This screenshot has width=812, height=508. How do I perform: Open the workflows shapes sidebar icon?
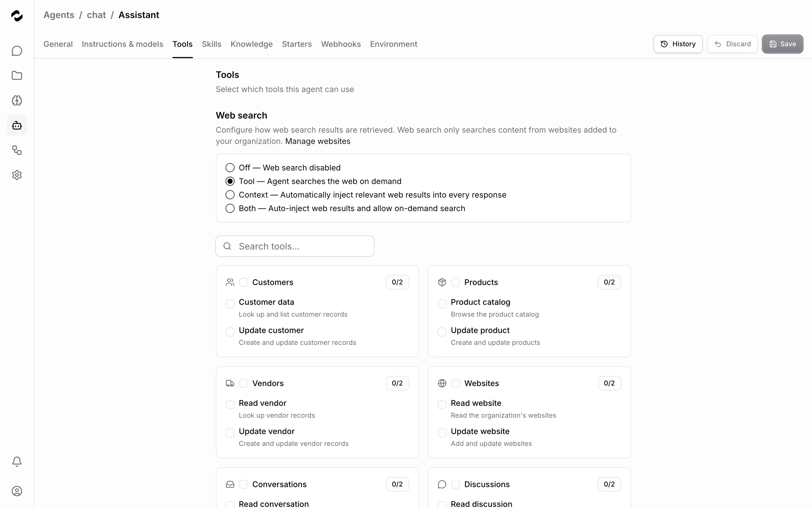(x=17, y=150)
